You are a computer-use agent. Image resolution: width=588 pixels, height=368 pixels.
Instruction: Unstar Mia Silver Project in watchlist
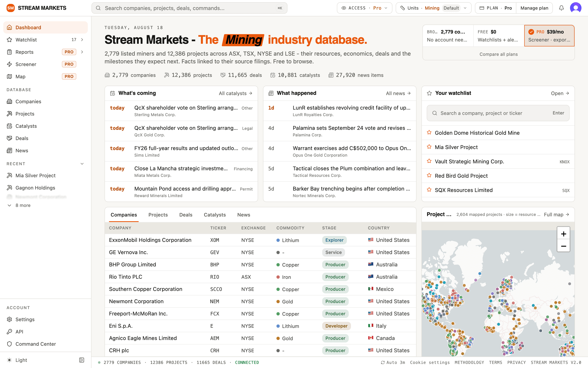point(429,147)
